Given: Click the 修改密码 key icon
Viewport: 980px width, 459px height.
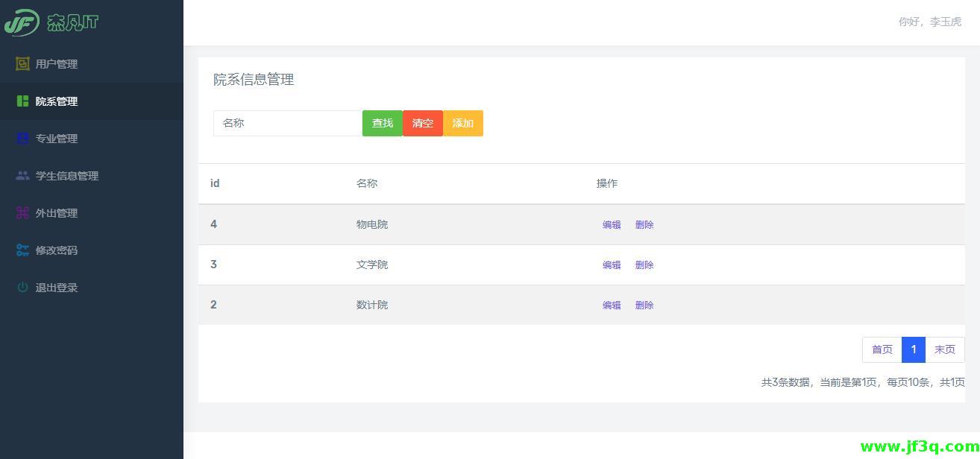Looking at the screenshot, I should coord(22,250).
